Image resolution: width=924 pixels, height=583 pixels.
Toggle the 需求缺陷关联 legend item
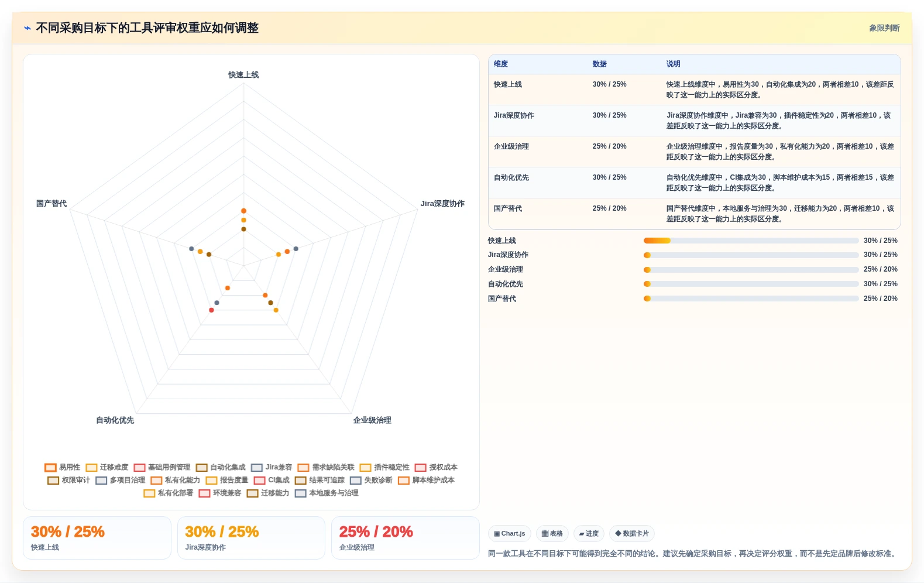pyautogui.click(x=325, y=467)
